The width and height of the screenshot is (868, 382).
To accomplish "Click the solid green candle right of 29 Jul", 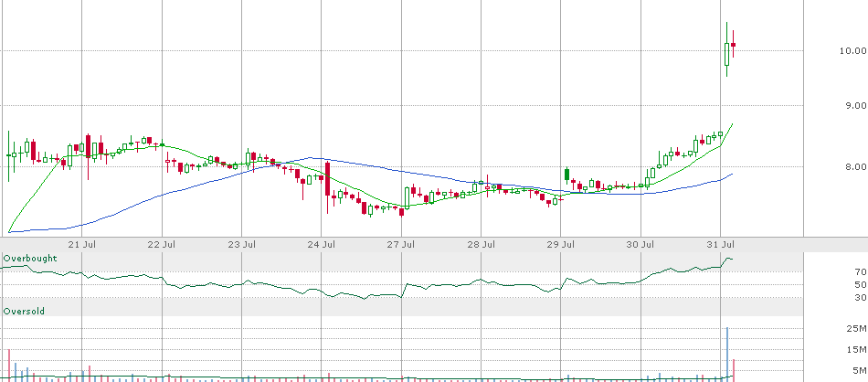I will click(x=566, y=175).
